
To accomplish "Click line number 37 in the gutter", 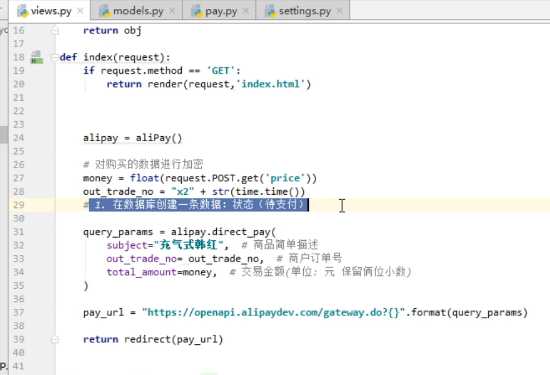I will 18,313.
